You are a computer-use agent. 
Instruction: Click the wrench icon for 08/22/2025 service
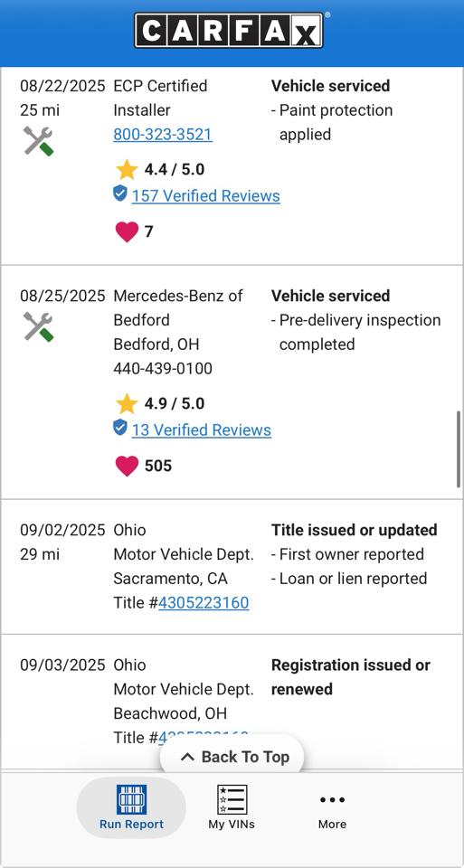coord(38,141)
